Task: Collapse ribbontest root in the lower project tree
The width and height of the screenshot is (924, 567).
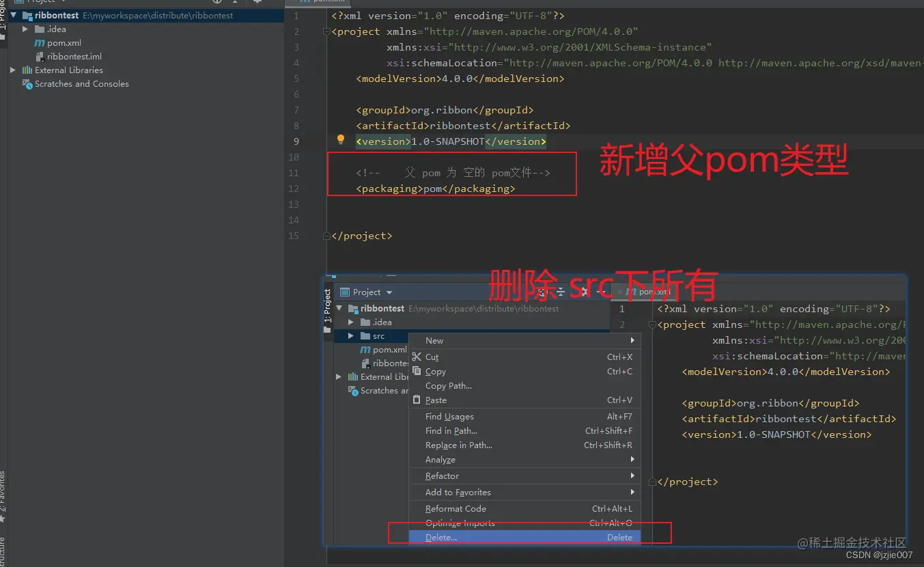Action: [339, 309]
